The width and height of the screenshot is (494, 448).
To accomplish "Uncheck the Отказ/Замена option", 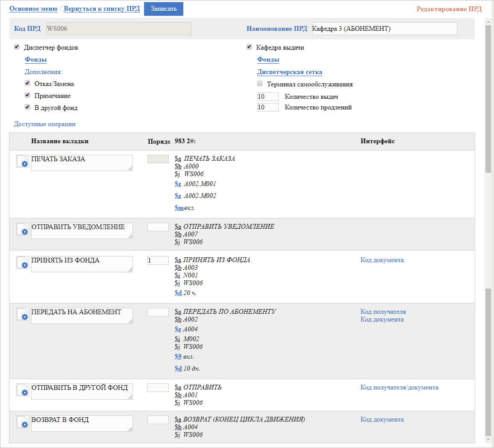I will [27, 83].
